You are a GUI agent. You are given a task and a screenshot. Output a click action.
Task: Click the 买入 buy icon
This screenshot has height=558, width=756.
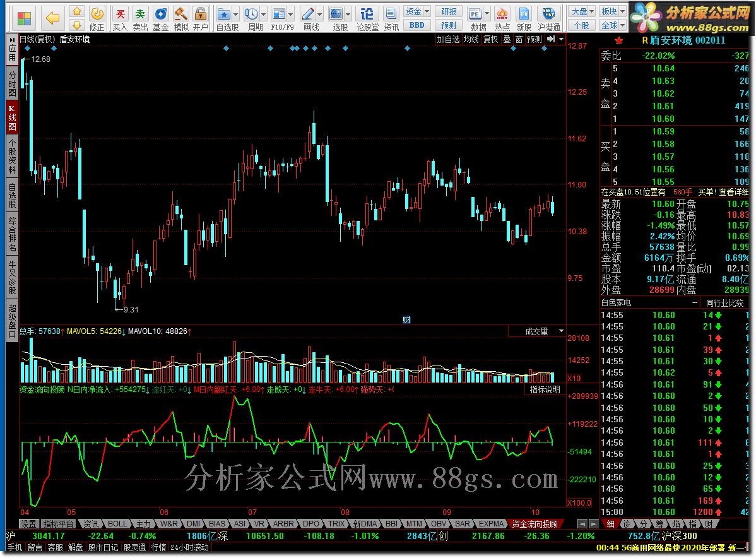(120, 18)
